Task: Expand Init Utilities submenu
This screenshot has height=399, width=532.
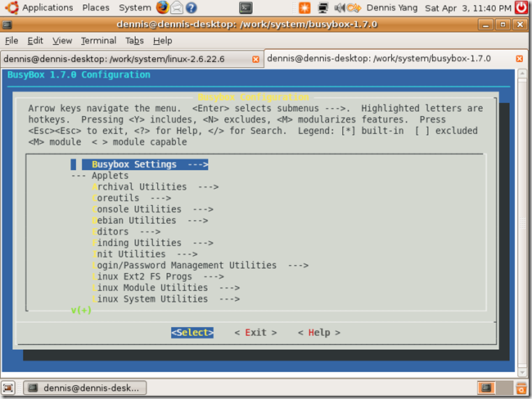Action: [x=145, y=254]
